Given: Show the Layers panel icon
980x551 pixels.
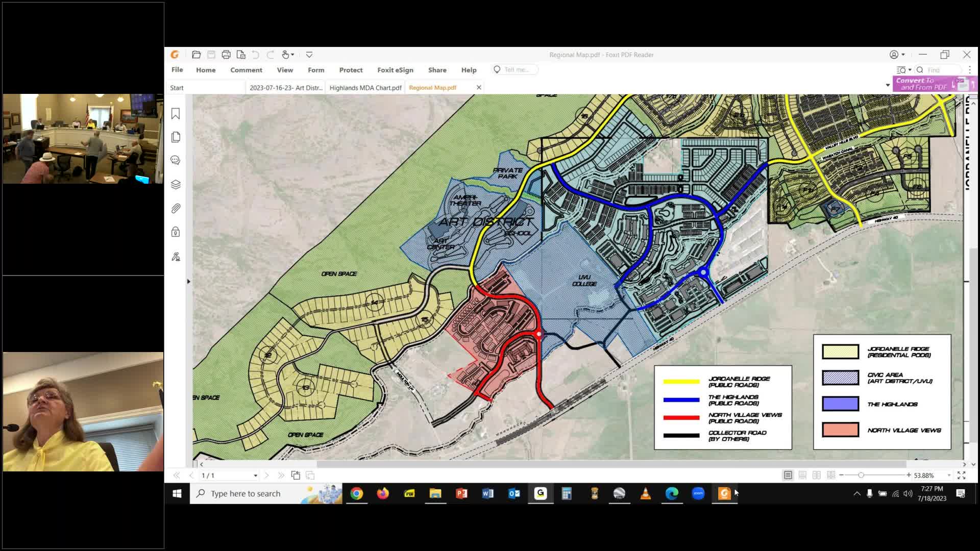Looking at the screenshot, I should pyautogui.click(x=176, y=184).
